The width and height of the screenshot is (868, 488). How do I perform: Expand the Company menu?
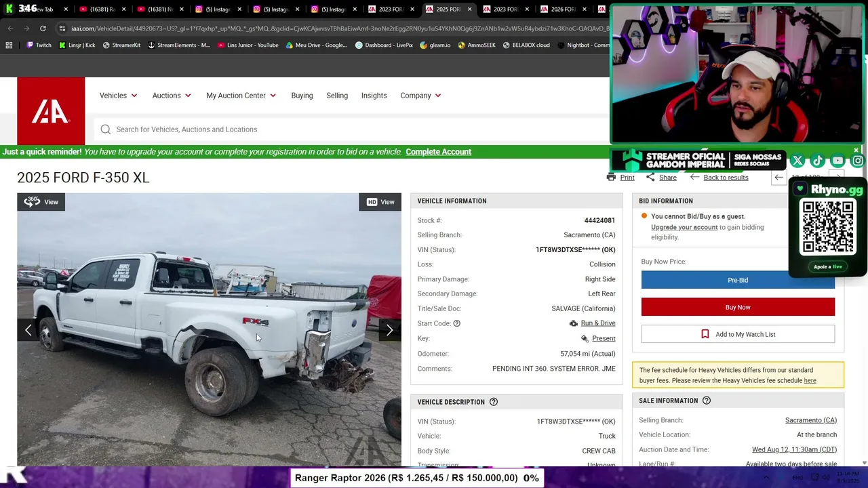point(420,96)
